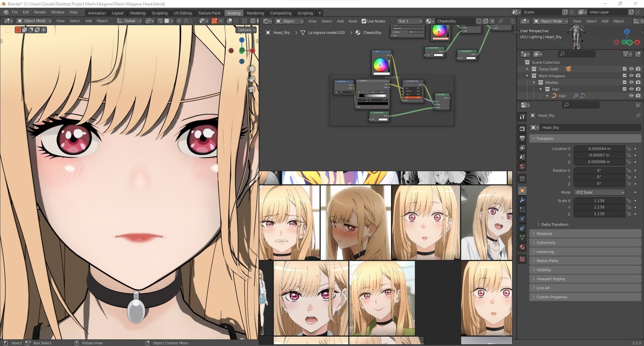
Task: Click the large color wheel in RGB node
Action: pos(380,65)
